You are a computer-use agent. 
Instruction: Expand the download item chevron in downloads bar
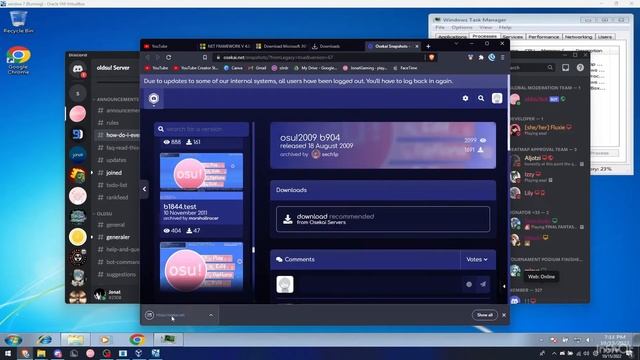coord(211,315)
